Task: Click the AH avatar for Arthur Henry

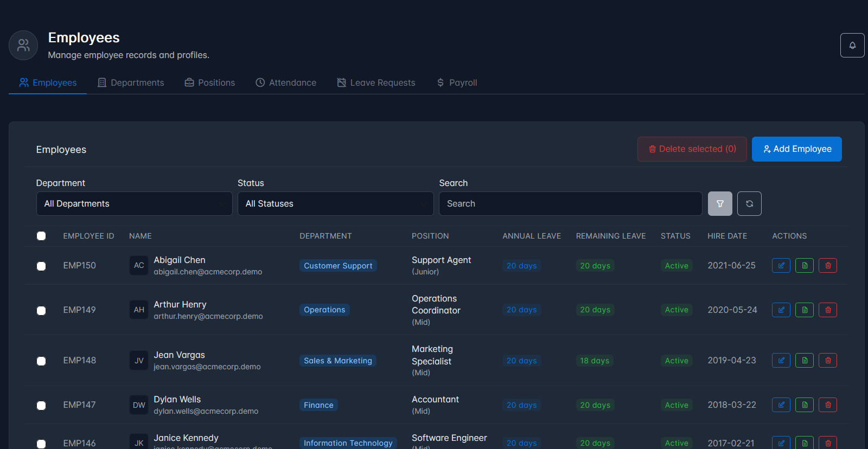Action: click(x=139, y=310)
